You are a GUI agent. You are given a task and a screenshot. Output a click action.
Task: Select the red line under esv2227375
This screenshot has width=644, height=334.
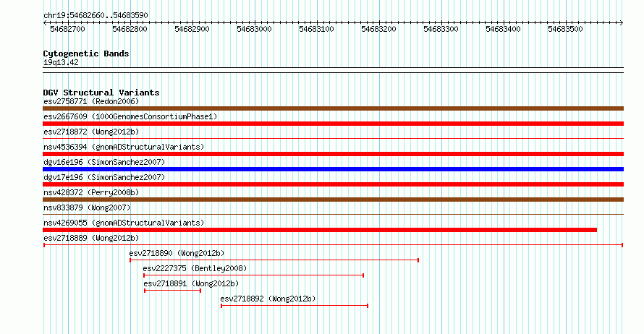(x=253, y=275)
